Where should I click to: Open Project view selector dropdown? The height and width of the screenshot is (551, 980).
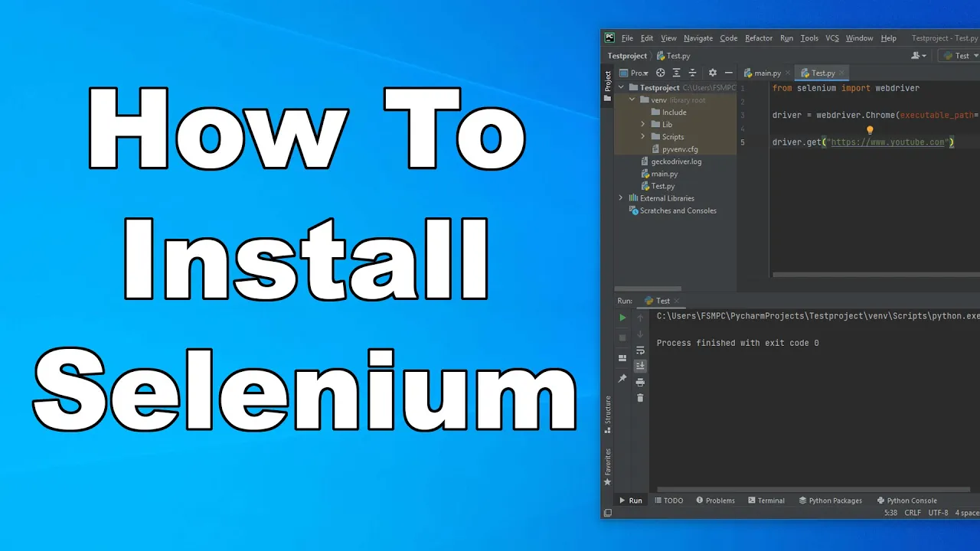pos(634,73)
